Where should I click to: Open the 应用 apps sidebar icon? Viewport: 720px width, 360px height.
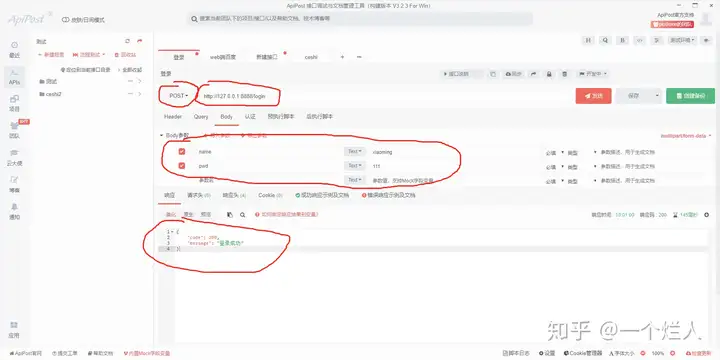coord(14,330)
